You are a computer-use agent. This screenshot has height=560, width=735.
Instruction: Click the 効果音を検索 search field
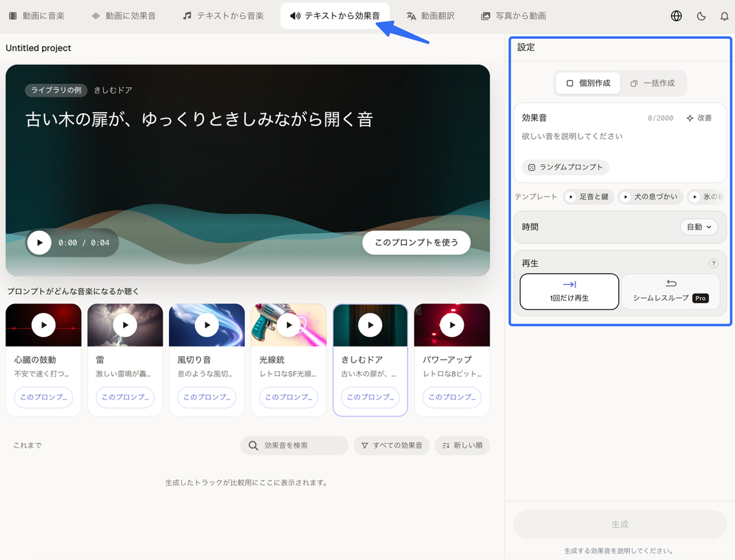tap(294, 446)
